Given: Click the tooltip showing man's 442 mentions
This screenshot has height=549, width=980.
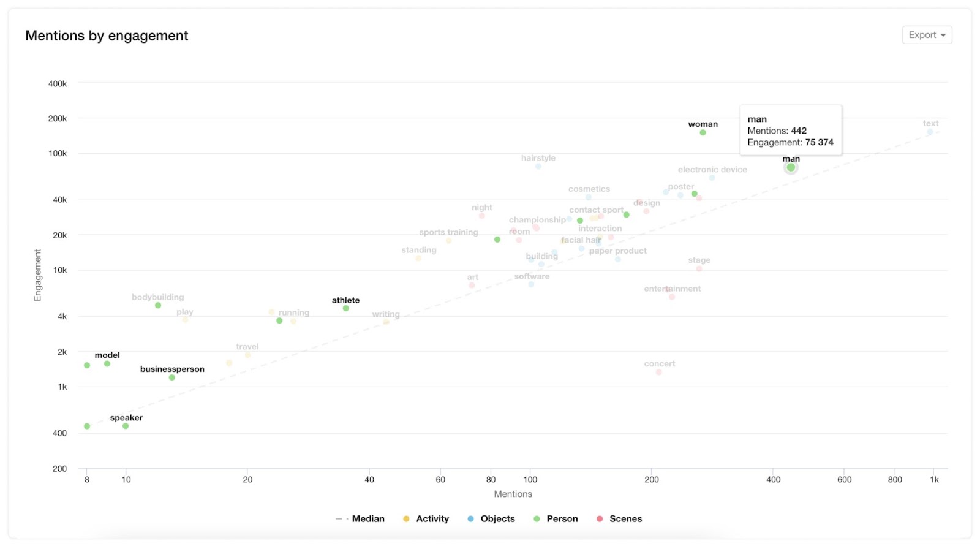Looking at the screenshot, I should [x=790, y=130].
